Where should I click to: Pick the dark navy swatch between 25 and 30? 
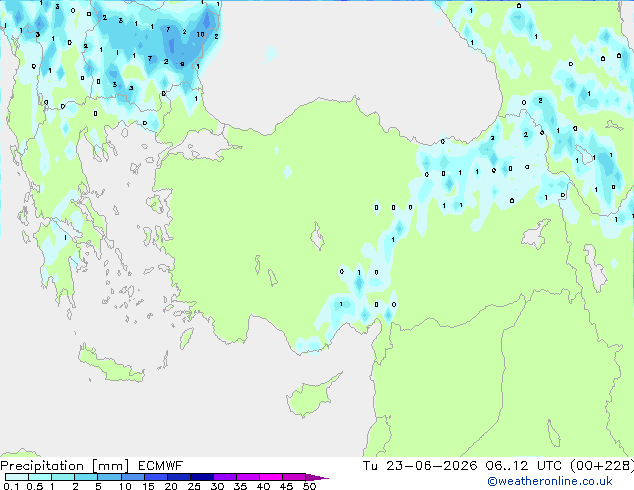tap(202, 477)
